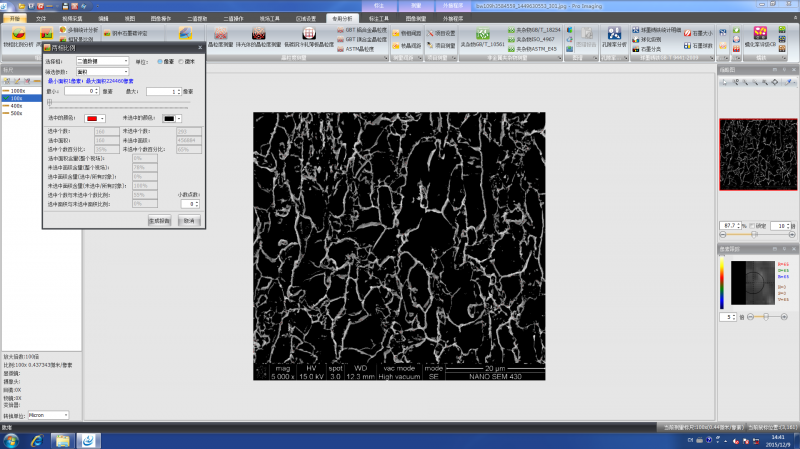Click the 取消 cancel button in dialog
This screenshot has height=449, width=800.
(x=188, y=219)
